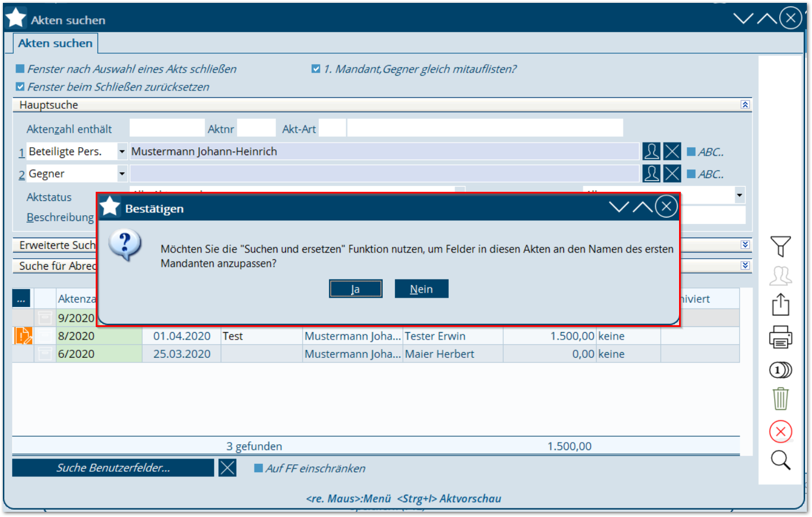The height and width of the screenshot is (517, 812).
Task: Click the star icon of Bestätigen dialog
Action: pyautogui.click(x=110, y=207)
